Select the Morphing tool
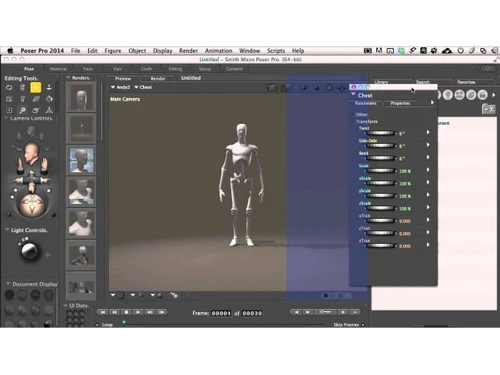500x375 pixels. [x=36, y=110]
